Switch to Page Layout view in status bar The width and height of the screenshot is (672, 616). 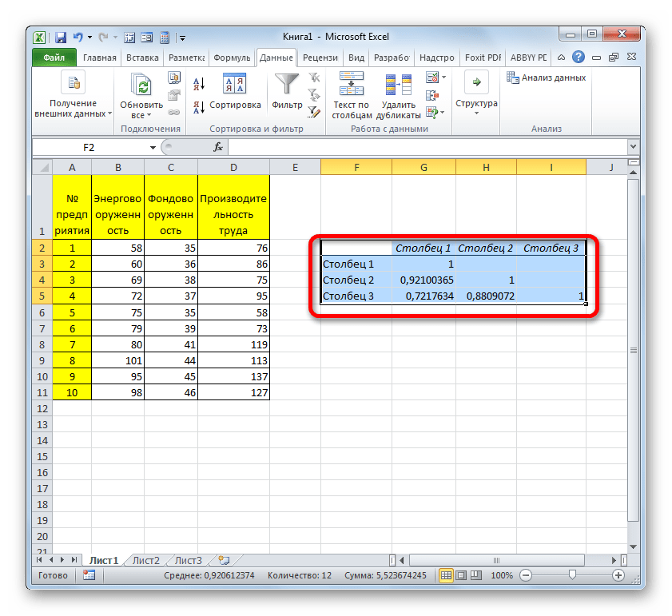pyautogui.click(x=461, y=575)
